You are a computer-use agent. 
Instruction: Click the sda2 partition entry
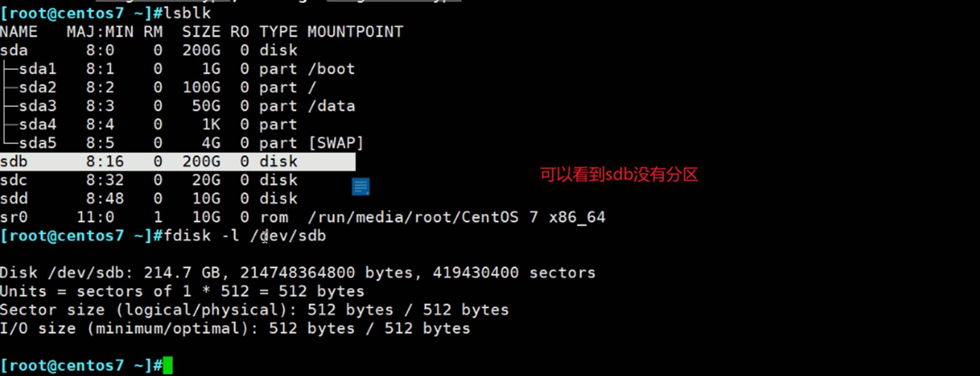point(37,87)
